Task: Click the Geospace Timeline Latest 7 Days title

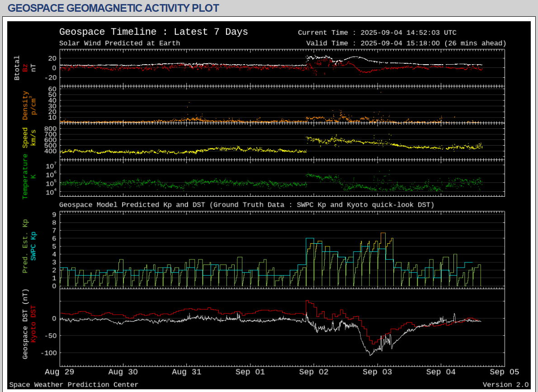Action: pyautogui.click(x=153, y=32)
